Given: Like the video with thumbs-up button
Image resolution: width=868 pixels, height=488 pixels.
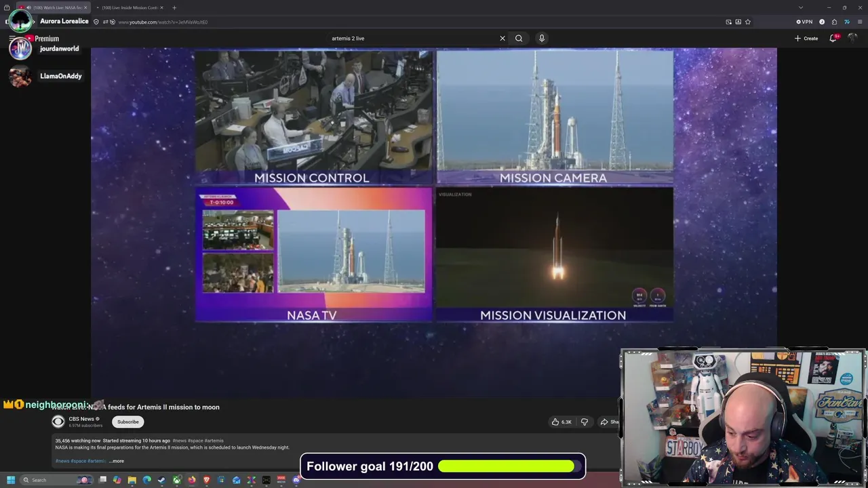Looking at the screenshot, I should (x=561, y=422).
